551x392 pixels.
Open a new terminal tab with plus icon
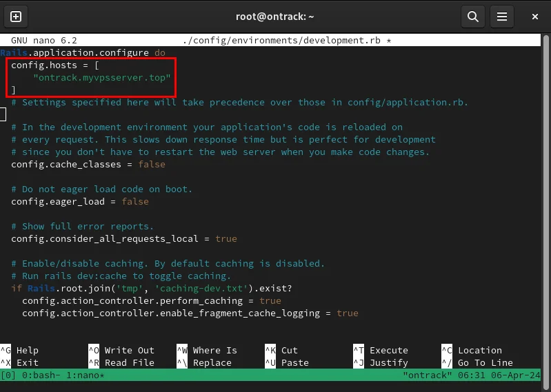click(x=16, y=17)
